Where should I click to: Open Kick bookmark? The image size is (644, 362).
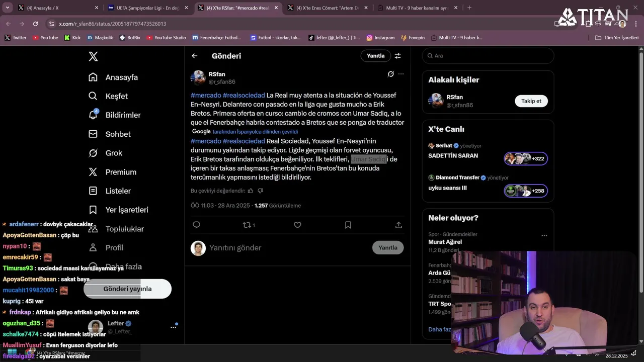pyautogui.click(x=72, y=38)
